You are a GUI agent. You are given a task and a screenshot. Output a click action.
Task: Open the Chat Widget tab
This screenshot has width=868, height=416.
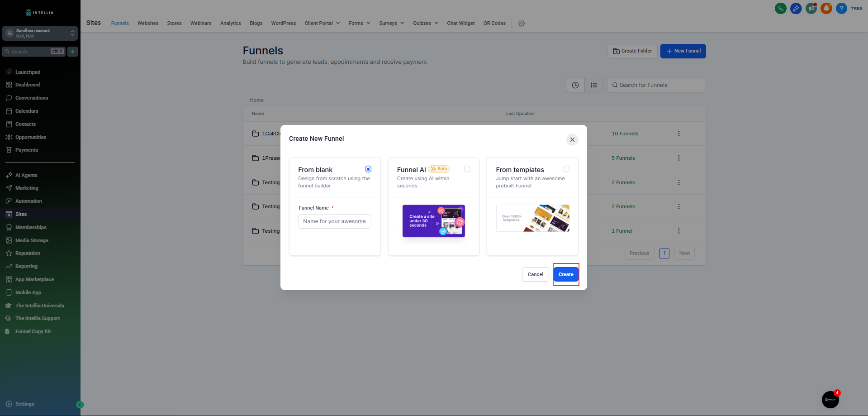pyautogui.click(x=461, y=23)
